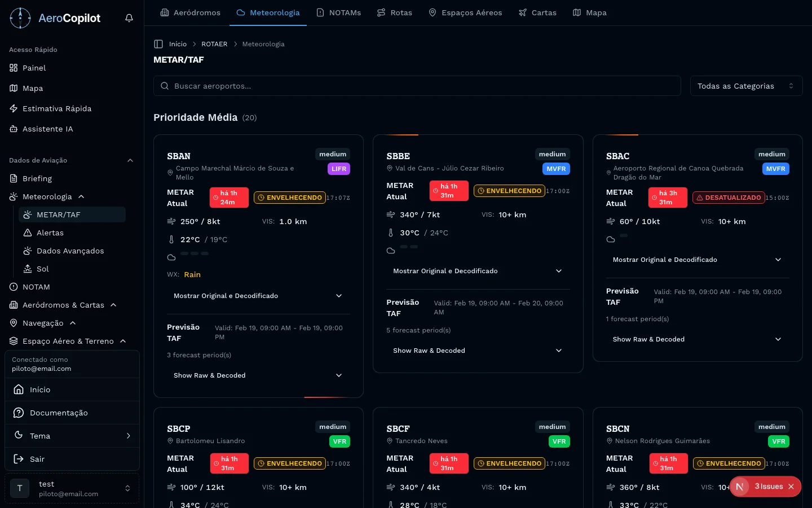This screenshot has height=508, width=812.
Task: Open Dados Avançados weather item
Action: coord(70,251)
